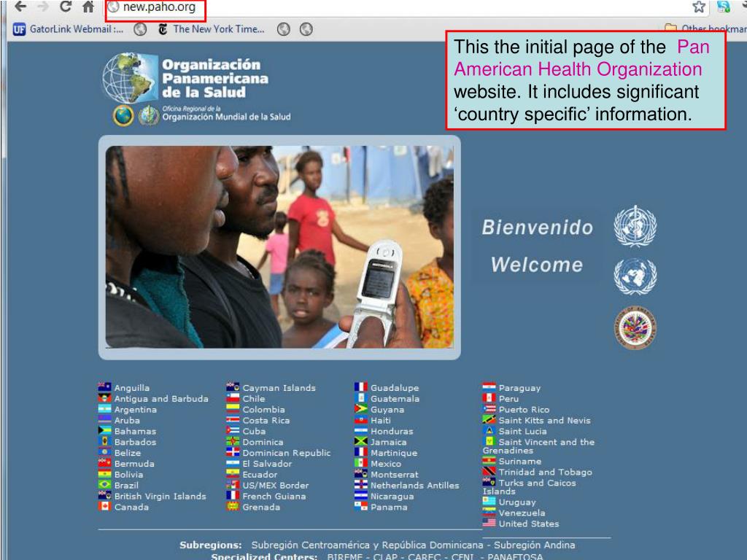Open the Uruguay country link
The image size is (747, 560).
coord(517,502)
